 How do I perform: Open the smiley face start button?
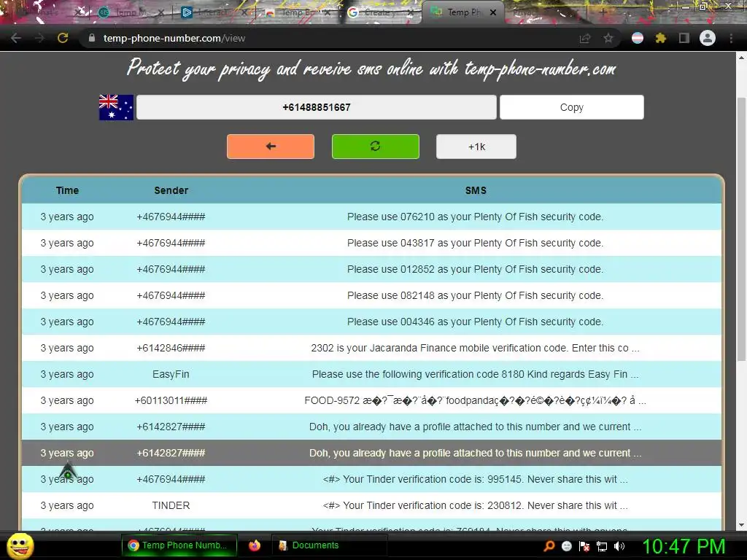tap(20, 545)
